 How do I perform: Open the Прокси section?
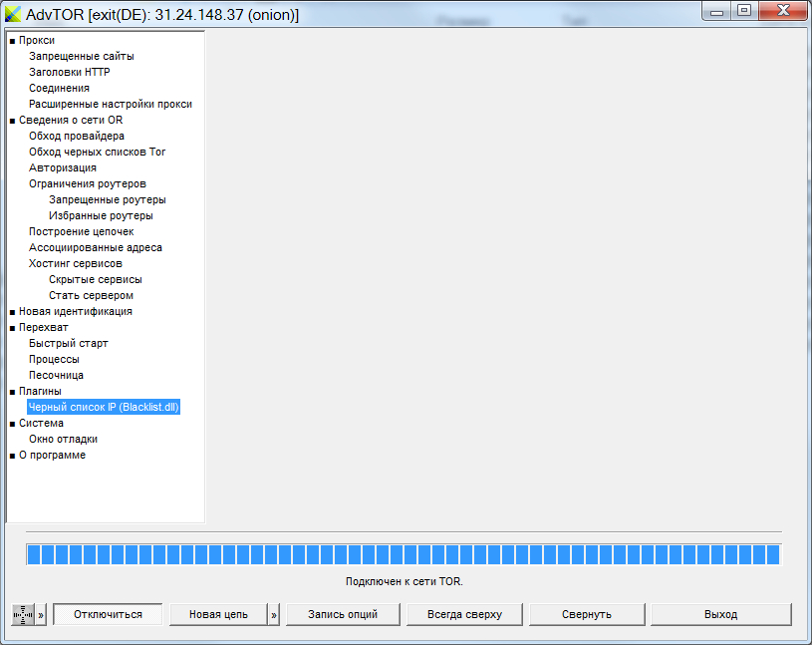pyautogui.click(x=37, y=41)
